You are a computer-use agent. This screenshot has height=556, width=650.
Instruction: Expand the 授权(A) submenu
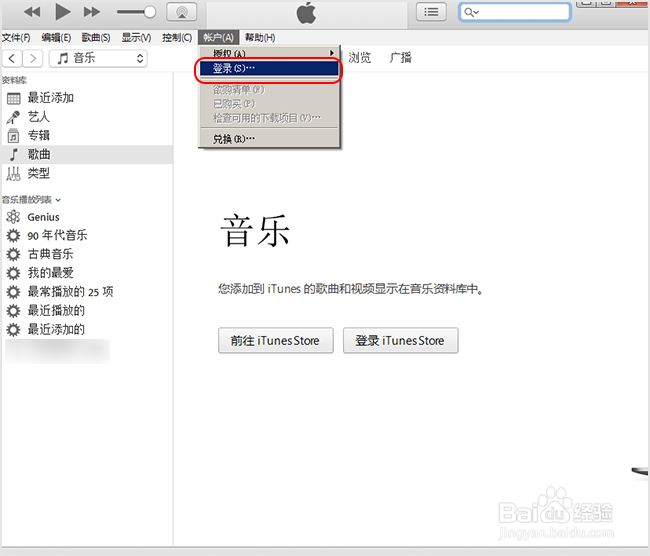coord(269,53)
